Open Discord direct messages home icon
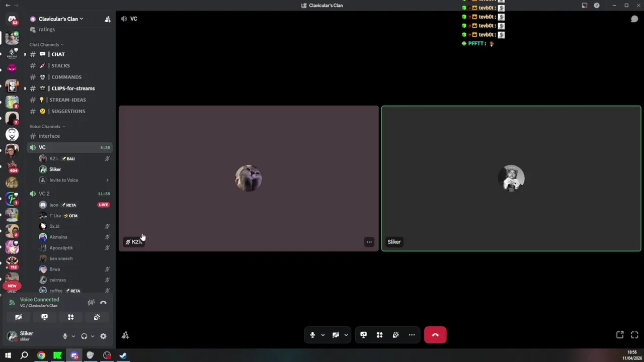The width and height of the screenshot is (644, 362). [12, 19]
